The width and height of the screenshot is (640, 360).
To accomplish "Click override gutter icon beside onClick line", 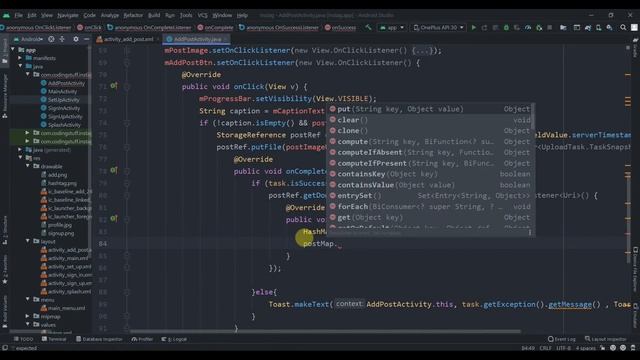I will [x=113, y=86].
